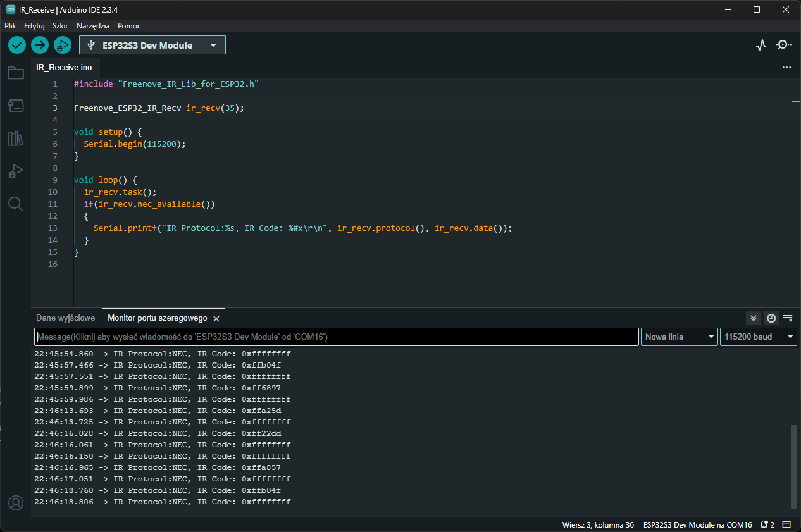The image size is (801, 532).
Task: Open the editor tab more-options ellipsis
Action: (786, 67)
